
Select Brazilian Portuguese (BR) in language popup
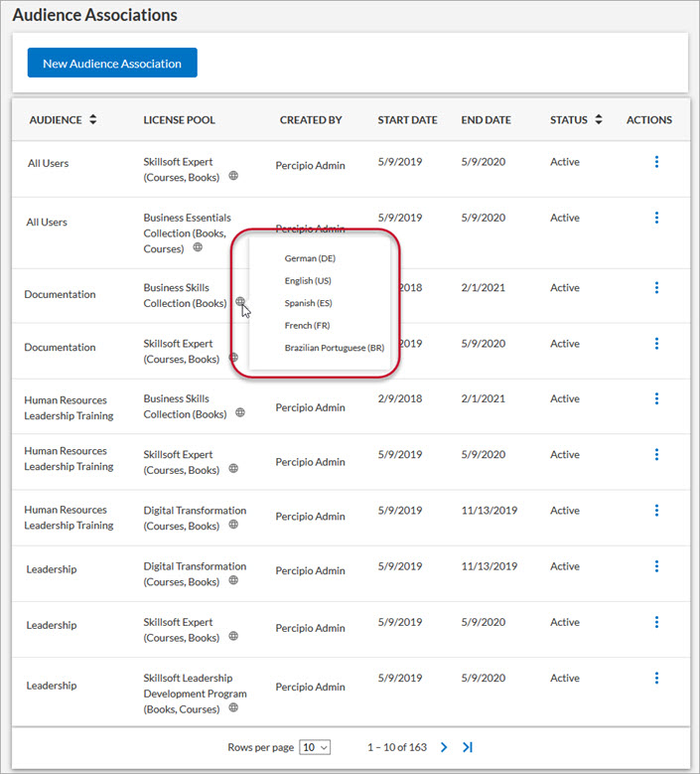[334, 348]
